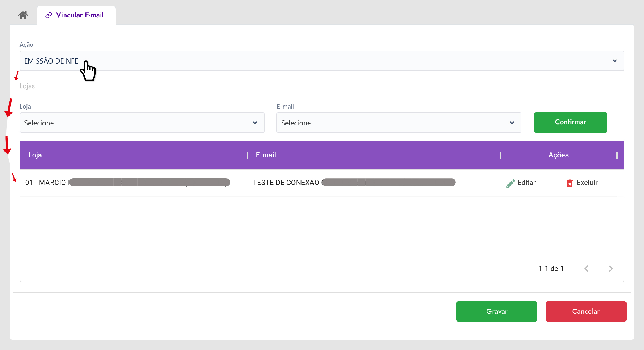Screen dimensions: 644x350
Task: Click the Excluir link in table row
Action: pyautogui.click(x=587, y=183)
